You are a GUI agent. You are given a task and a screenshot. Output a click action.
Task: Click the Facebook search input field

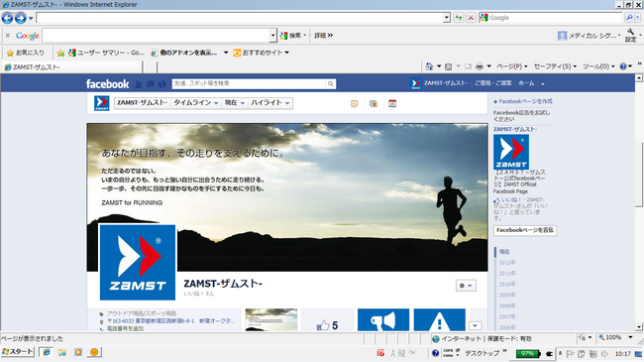pos(249,83)
